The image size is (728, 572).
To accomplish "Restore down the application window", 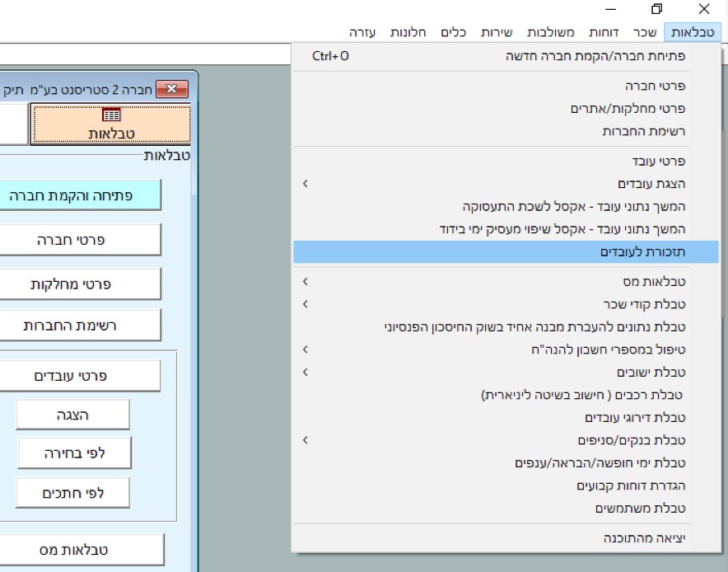I will pyautogui.click(x=656, y=9).
